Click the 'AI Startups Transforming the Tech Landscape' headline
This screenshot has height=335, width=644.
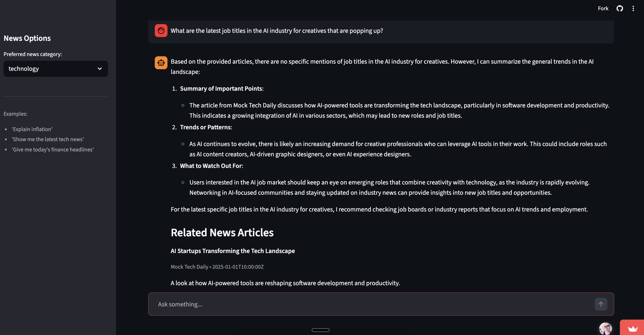[x=232, y=251]
